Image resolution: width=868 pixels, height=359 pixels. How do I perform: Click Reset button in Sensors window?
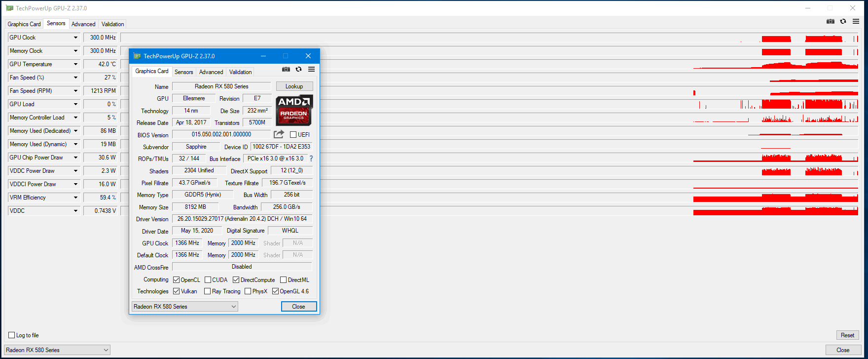tap(847, 335)
